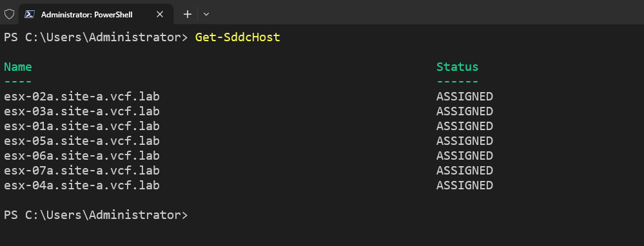644x246 pixels.
Task: Click host esx-03a.site-a.vcf.lab
Action: pos(82,111)
